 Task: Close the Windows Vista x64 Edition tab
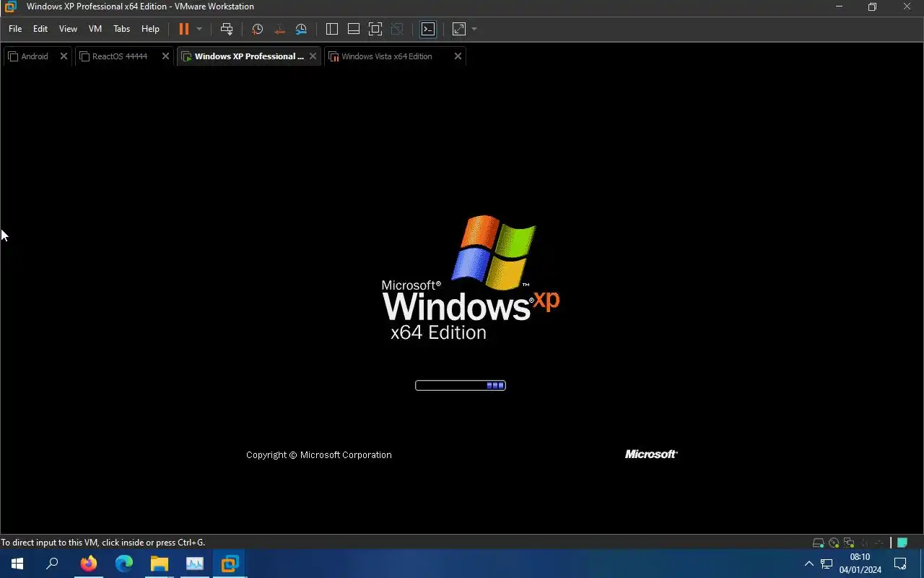[x=458, y=56]
